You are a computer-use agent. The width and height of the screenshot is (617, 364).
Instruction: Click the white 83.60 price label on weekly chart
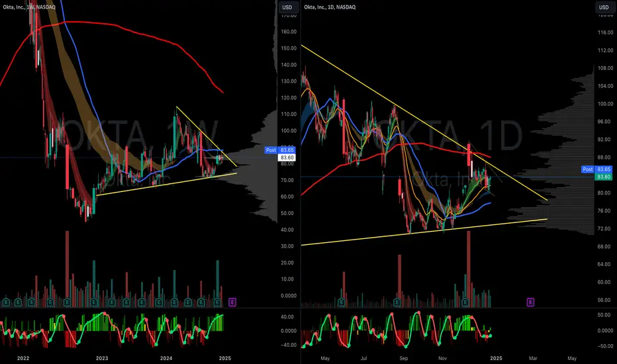point(287,158)
